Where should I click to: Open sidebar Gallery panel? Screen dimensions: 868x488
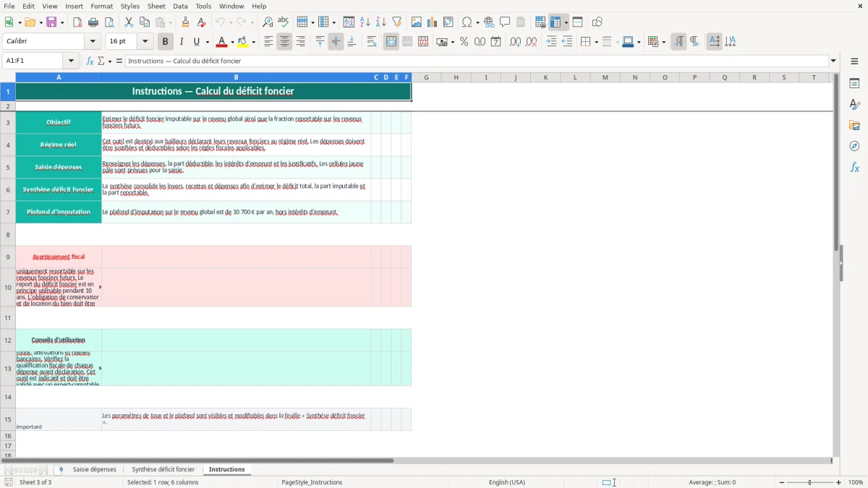(x=854, y=125)
